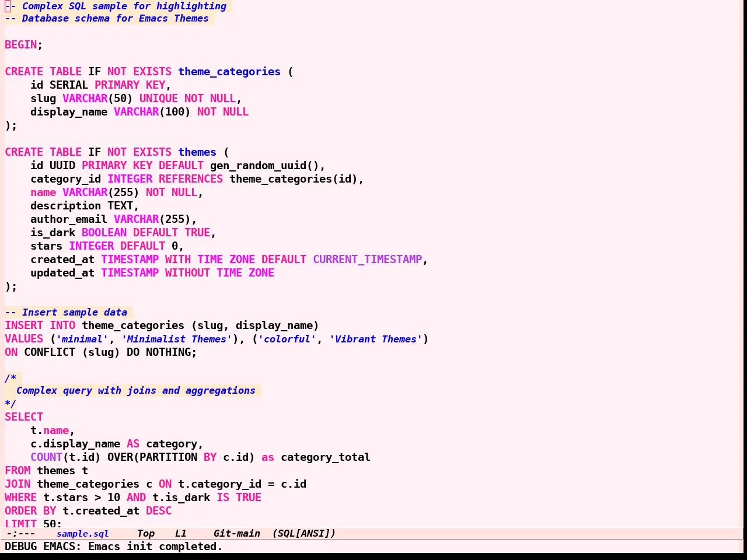Click the INSERT INTO keywords

coord(40,325)
